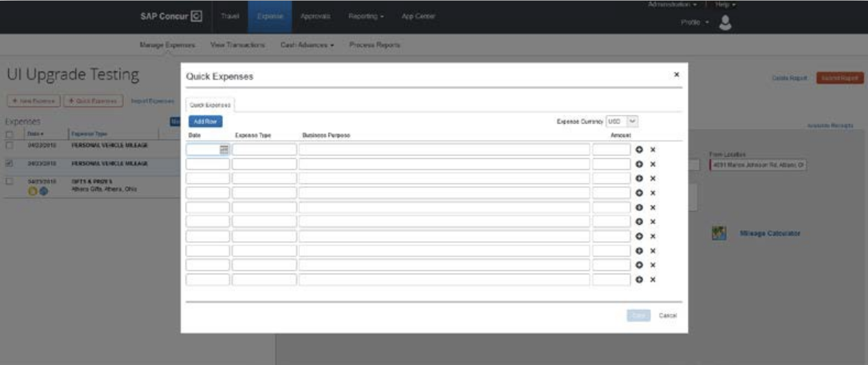Remove the fifth quick expense row with X
This screenshot has height=365, width=868.
(x=653, y=207)
